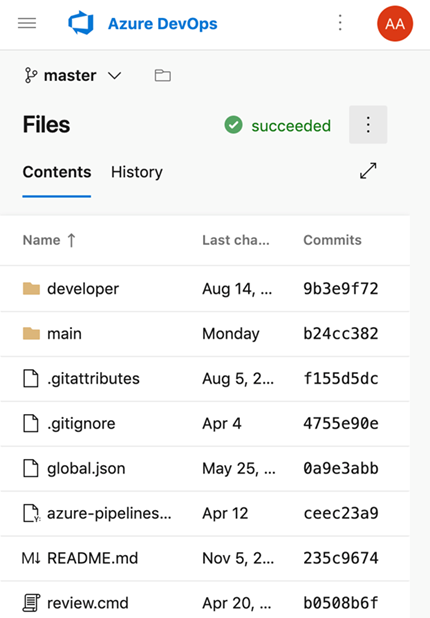Switch to the History tab
Screen dimensions: 430x618
(x=137, y=172)
